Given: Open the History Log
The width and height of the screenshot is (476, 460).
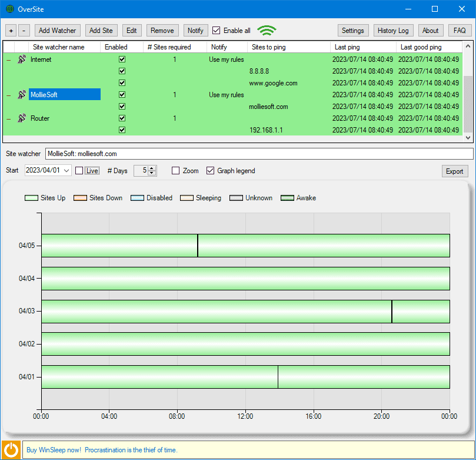Looking at the screenshot, I should click(393, 31).
